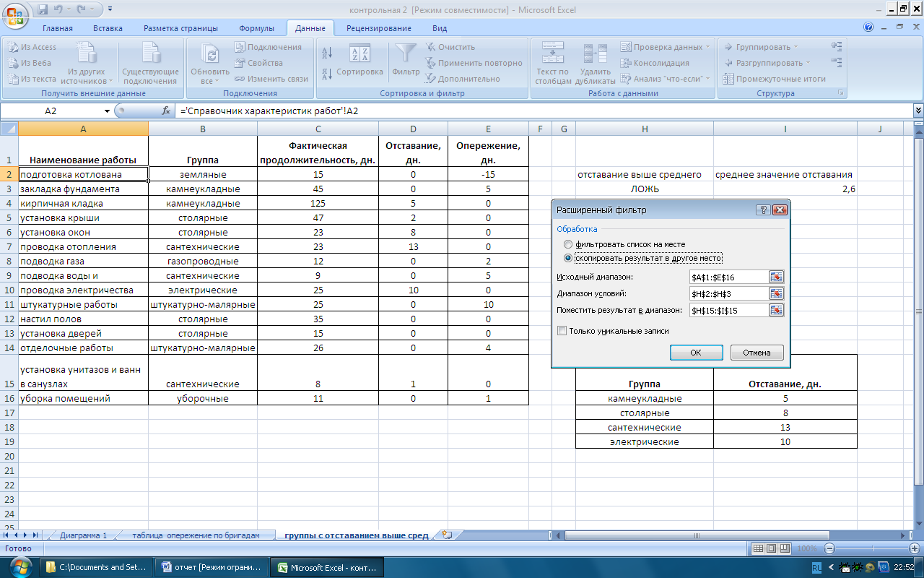
Task: Click the Remove Duplicates icon
Action: (595, 55)
